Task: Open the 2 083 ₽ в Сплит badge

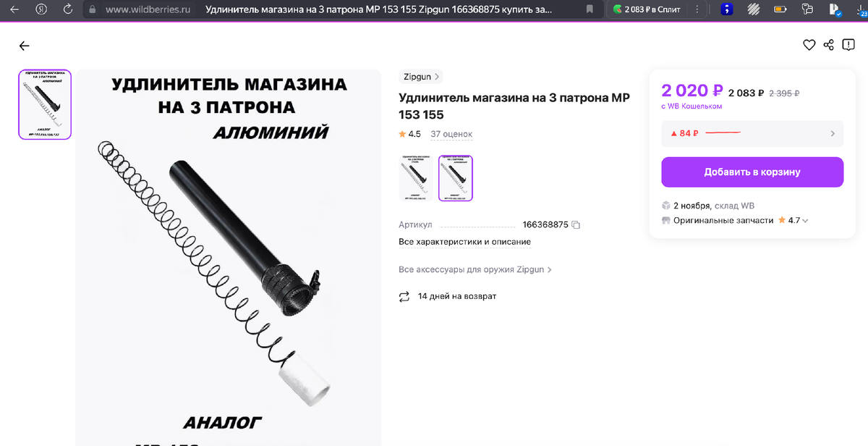Action: (647, 9)
